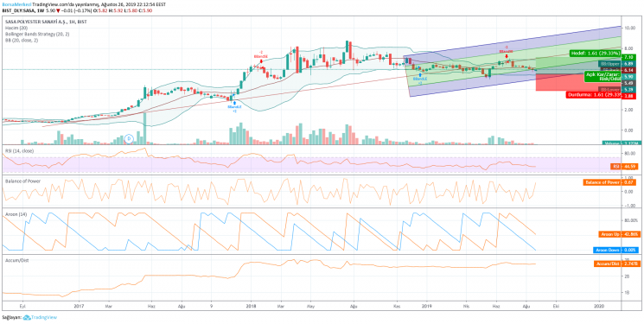The image size is (644, 324).
Task: Click the 2019 label on time axis
Action: click(427, 306)
